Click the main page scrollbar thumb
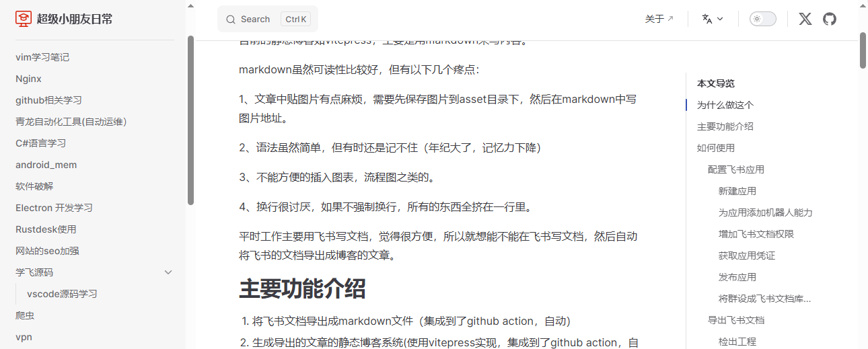Viewport: 868px width, 349px height. (863, 50)
